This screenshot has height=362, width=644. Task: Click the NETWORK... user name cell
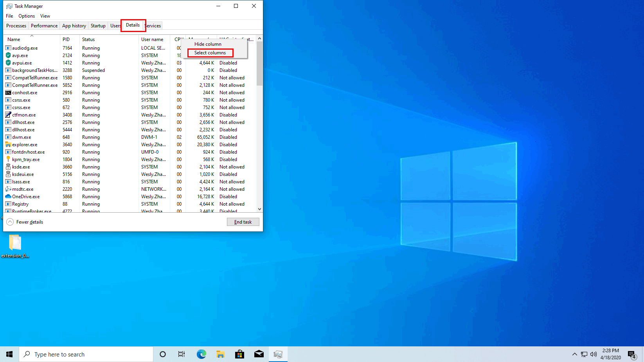click(x=154, y=189)
